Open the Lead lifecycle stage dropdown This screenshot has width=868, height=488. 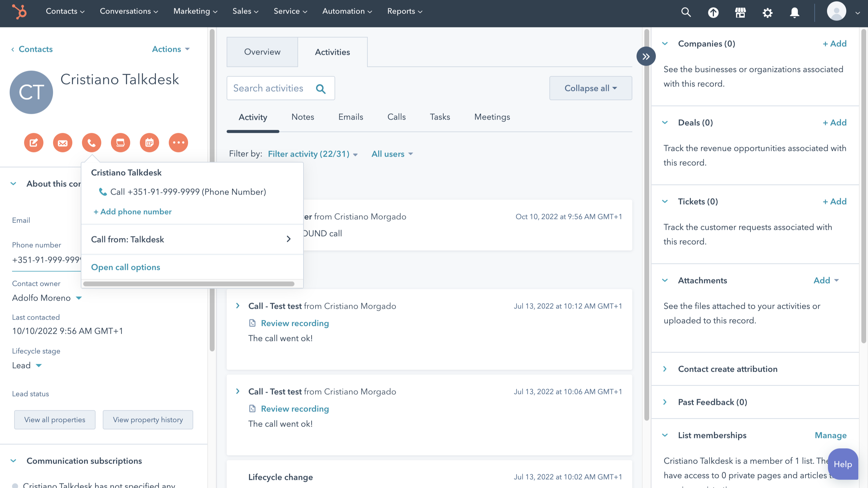(27, 365)
